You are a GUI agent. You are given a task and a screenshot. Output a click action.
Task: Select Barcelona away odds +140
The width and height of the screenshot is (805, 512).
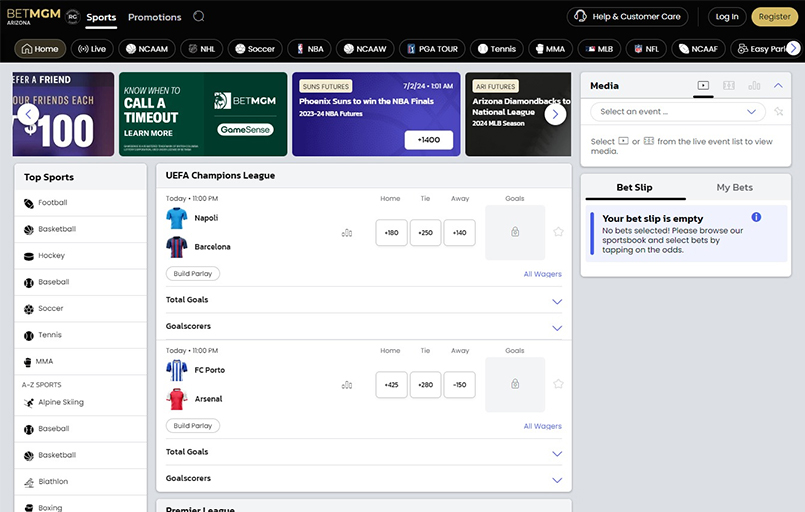(459, 233)
